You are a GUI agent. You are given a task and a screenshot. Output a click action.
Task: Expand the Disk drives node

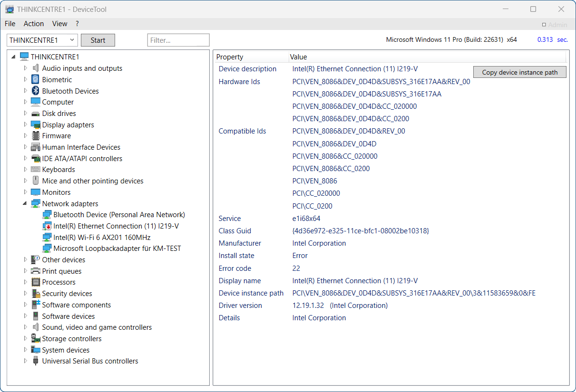pos(25,114)
